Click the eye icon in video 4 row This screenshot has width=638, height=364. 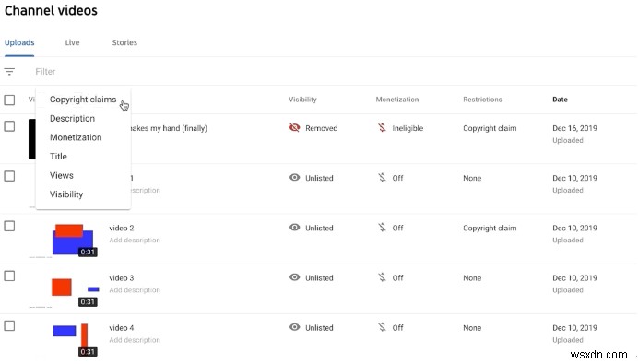coord(295,327)
